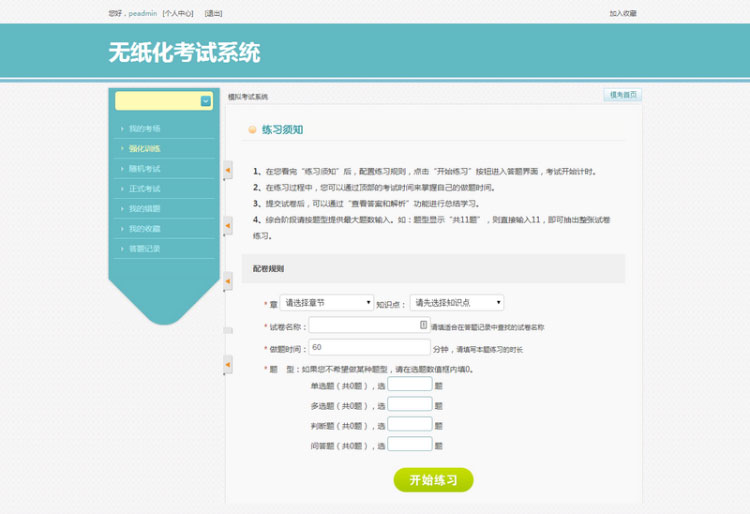Screen dimensions: 750x514
Task: Click the green 开始练习 button
Action: pos(433,480)
